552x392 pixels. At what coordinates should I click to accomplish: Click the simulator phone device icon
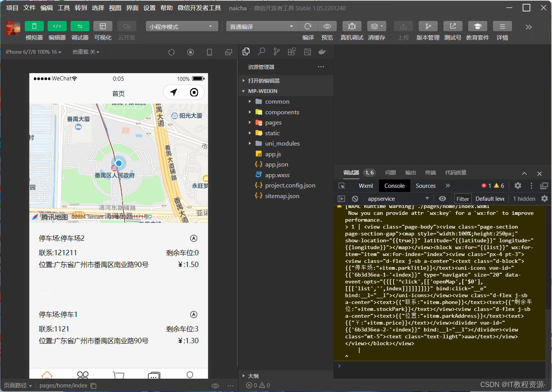coord(210,52)
